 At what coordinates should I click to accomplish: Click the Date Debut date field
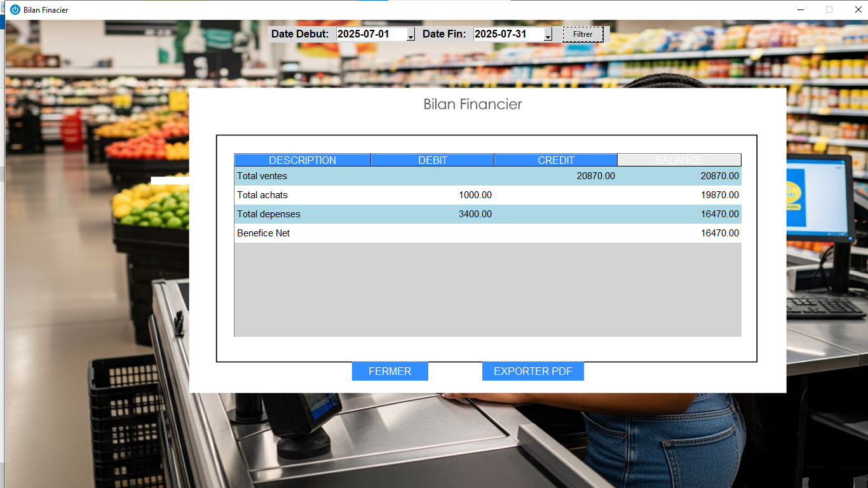click(x=371, y=34)
